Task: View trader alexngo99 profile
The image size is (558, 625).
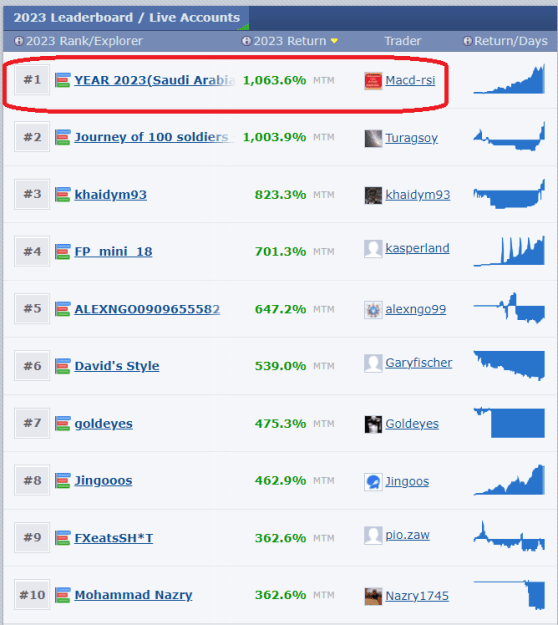Action: (x=416, y=309)
